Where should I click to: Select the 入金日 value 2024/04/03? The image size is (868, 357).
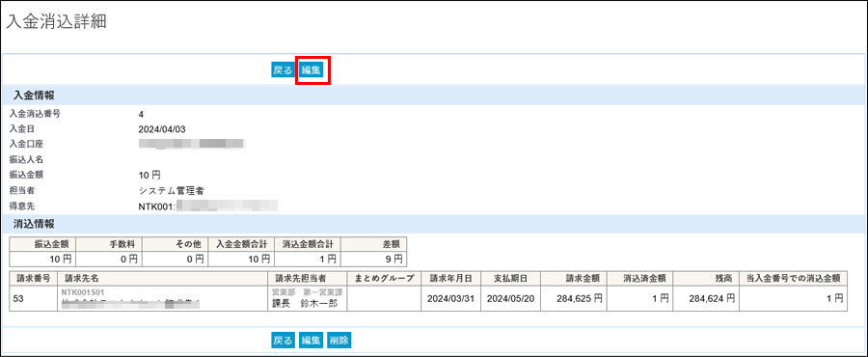(x=162, y=129)
